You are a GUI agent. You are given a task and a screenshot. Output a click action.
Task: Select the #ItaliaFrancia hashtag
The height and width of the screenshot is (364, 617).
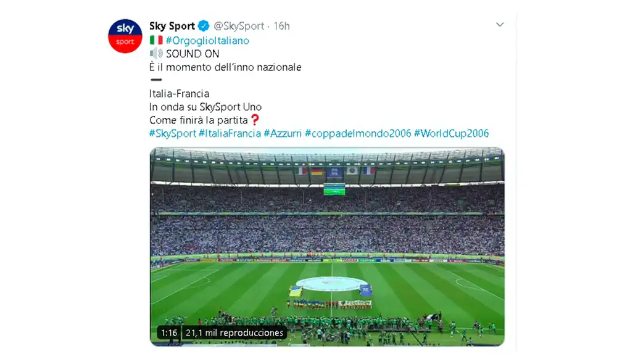230,133
